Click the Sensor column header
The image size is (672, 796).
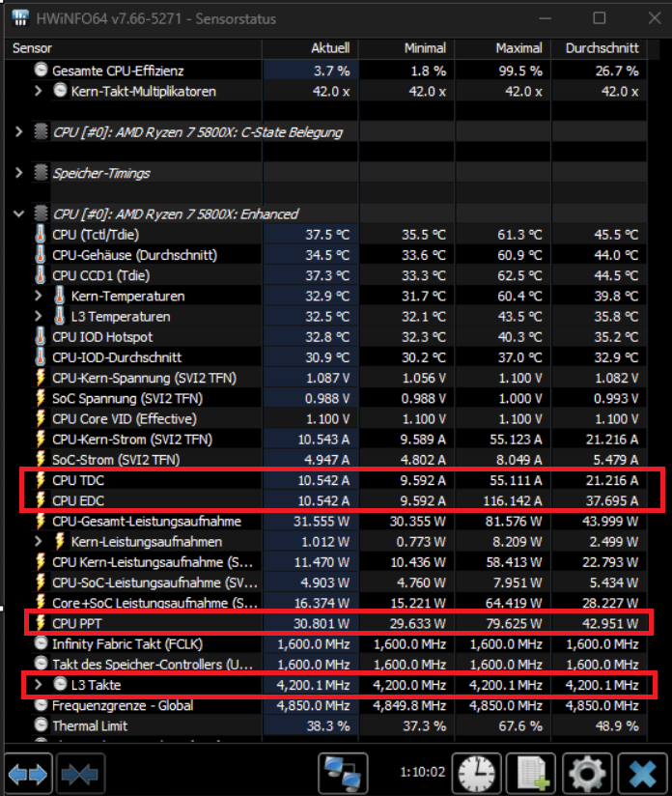(133, 48)
